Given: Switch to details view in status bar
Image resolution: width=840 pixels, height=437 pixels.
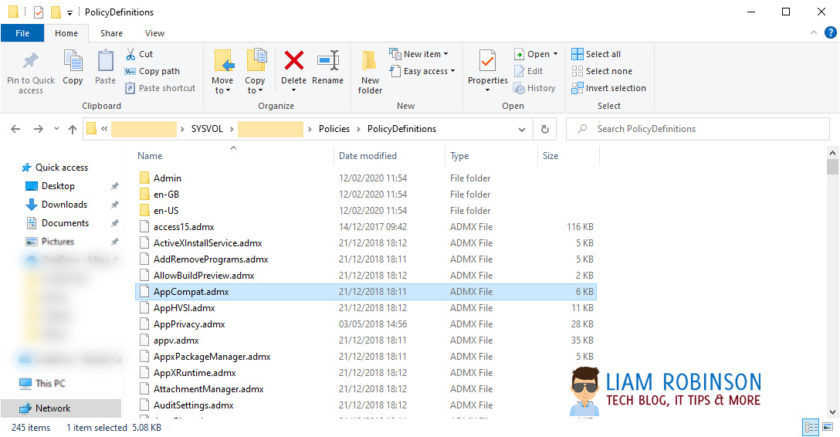Looking at the screenshot, I should click(x=811, y=427).
